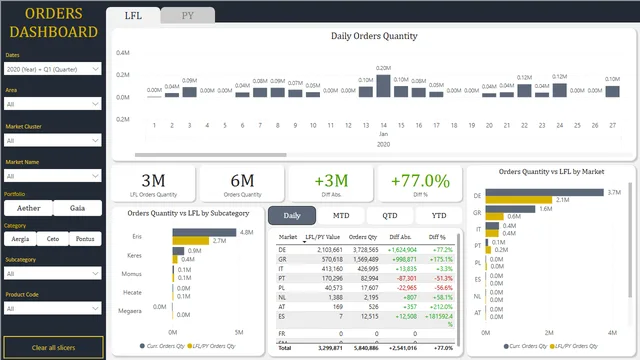Open the Product Code dropdown
The height and width of the screenshot is (360, 640).
(x=53, y=309)
